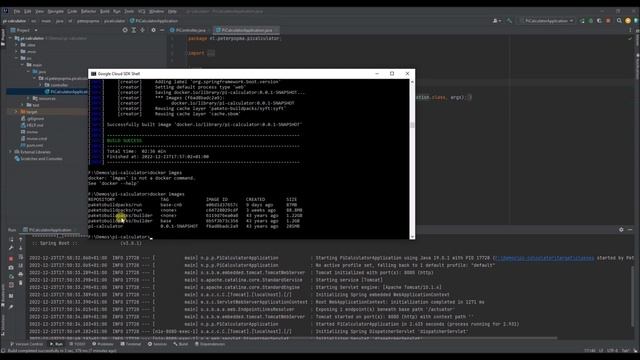This screenshot has height=360, width=640.
Task: Click the IDE updates orange icon
Action: pyautogui.click(x=628, y=21)
